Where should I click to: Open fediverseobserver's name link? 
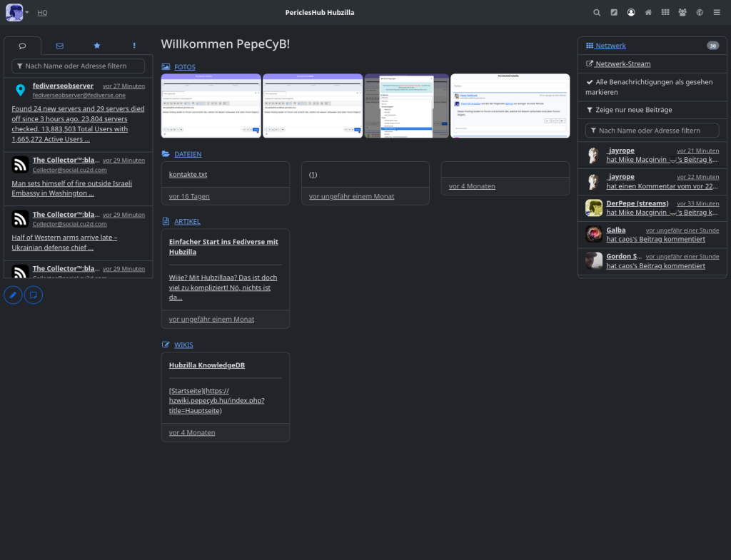(63, 86)
